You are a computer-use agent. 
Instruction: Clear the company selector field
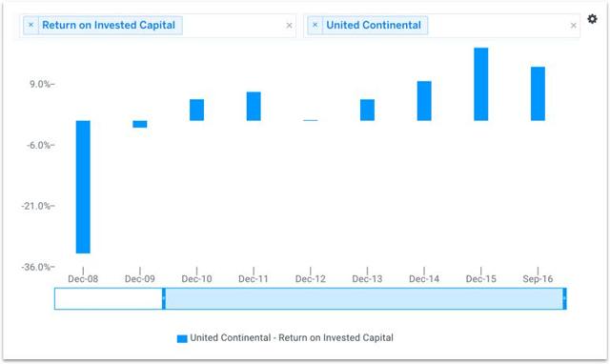[574, 26]
